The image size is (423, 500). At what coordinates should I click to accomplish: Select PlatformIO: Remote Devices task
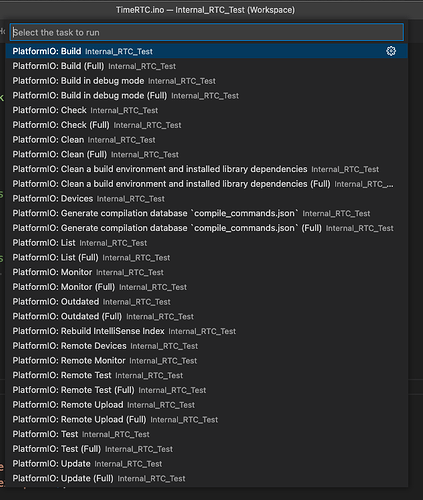(206, 346)
